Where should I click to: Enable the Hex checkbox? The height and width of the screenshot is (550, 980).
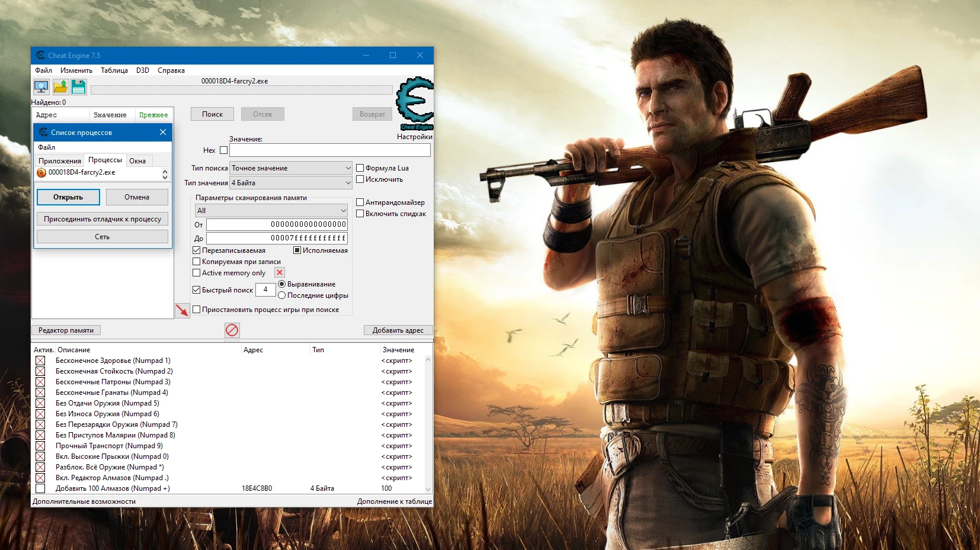tap(224, 150)
